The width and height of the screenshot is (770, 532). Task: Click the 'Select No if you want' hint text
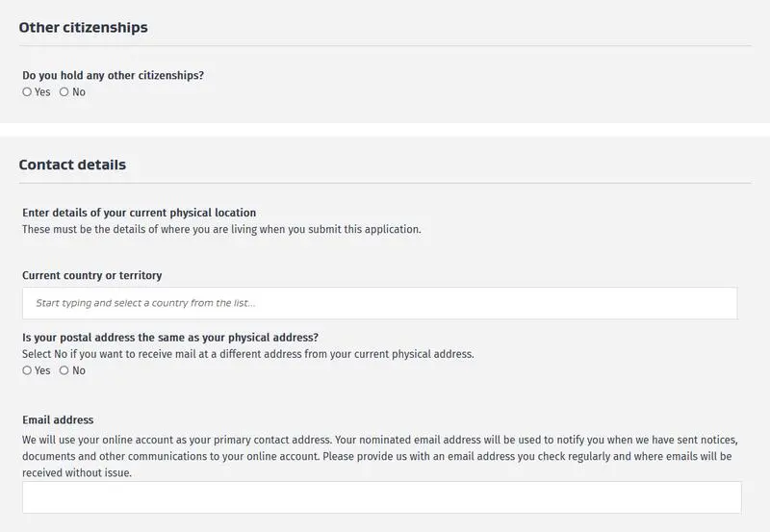point(247,353)
